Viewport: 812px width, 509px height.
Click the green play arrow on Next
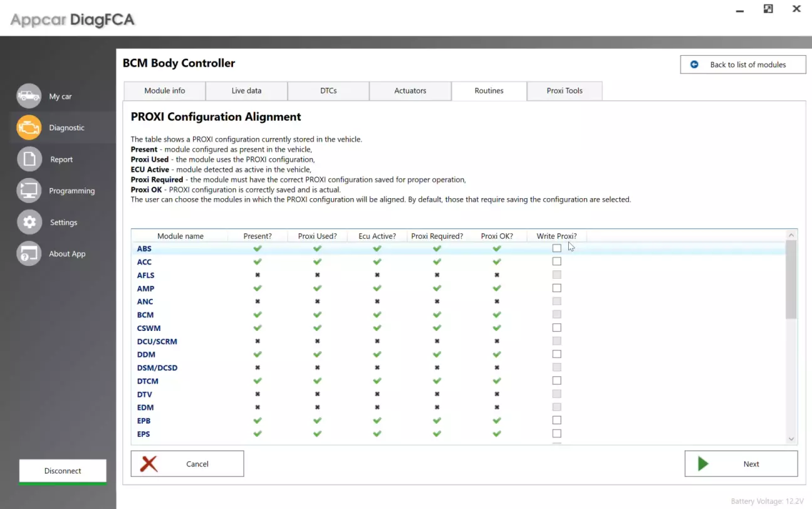click(x=703, y=464)
